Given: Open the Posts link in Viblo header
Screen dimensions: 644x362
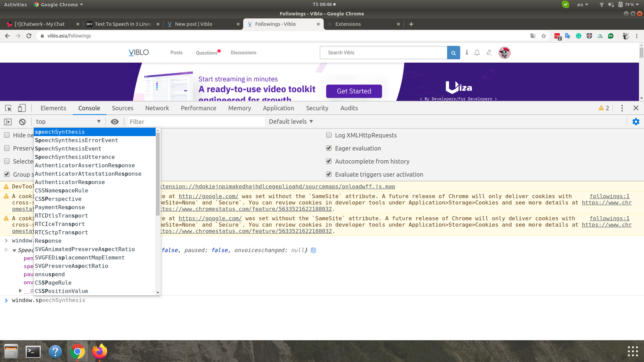Looking at the screenshot, I should pyautogui.click(x=176, y=53).
